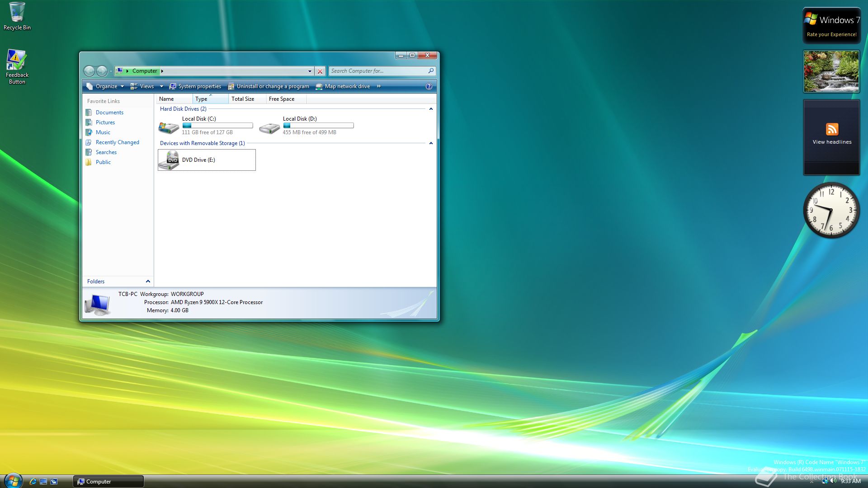Click View headlines in feed gadget
This screenshot has width=868, height=488.
click(x=832, y=142)
